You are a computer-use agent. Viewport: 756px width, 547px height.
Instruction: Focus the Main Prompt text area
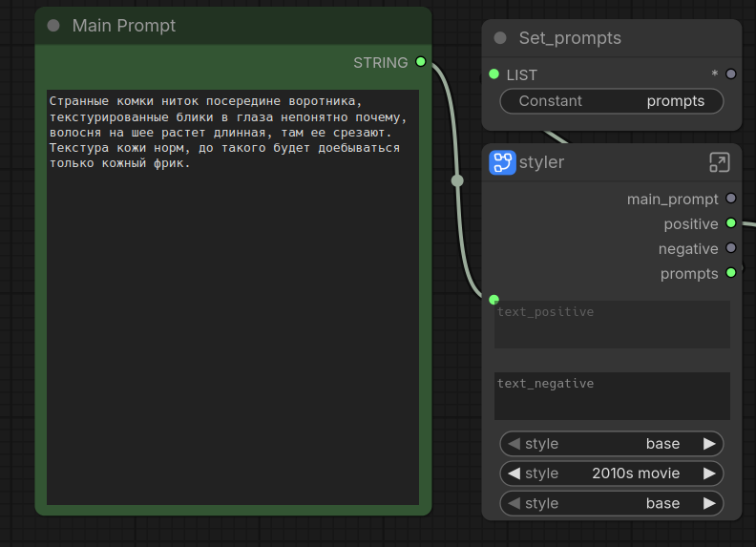[x=233, y=297]
